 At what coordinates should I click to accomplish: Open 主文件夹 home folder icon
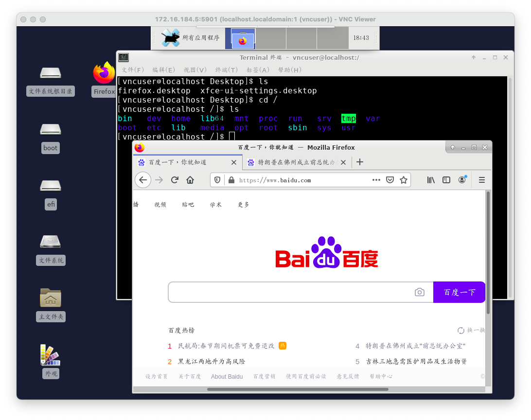[x=51, y=297]
